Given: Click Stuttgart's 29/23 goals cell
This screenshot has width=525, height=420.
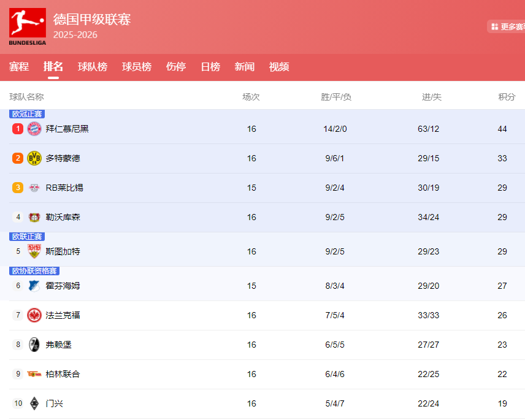Looking at the screenshot, I should click(x=428, y=251).
